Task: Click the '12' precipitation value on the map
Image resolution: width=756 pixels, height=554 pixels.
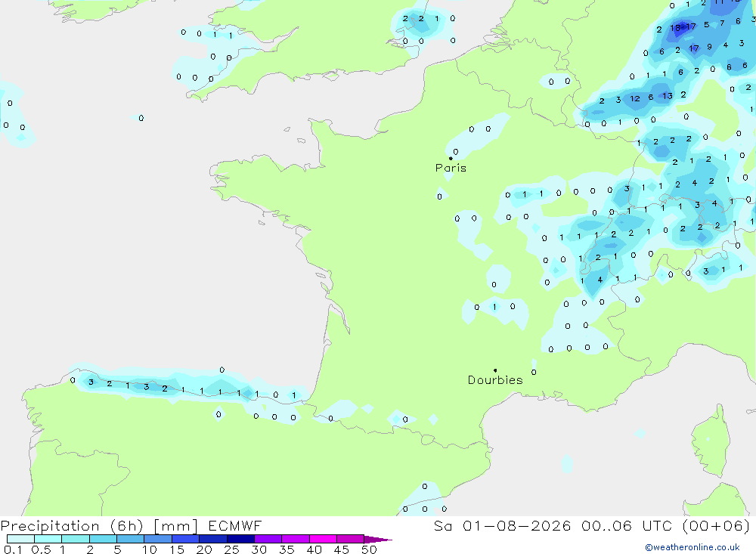Action: (635, 98)
